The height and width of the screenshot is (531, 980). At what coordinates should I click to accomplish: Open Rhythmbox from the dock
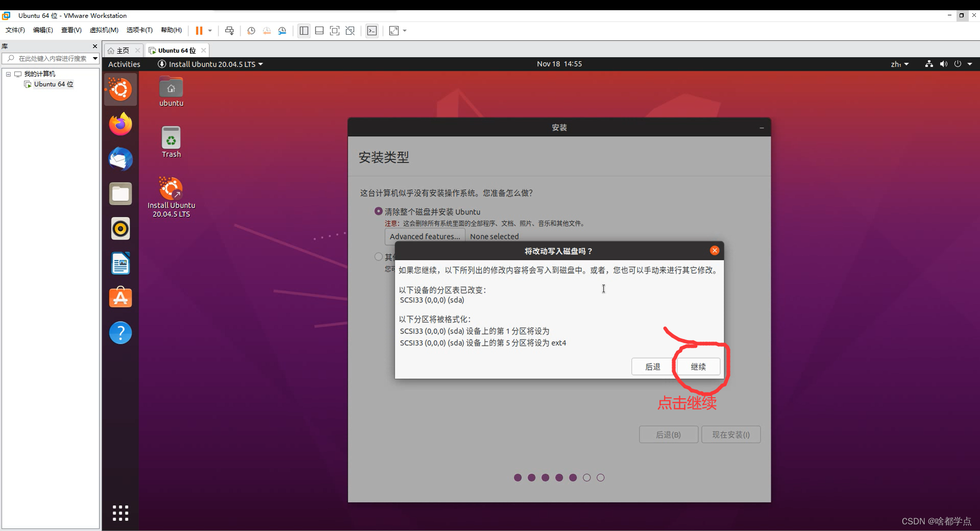point(120,229)
